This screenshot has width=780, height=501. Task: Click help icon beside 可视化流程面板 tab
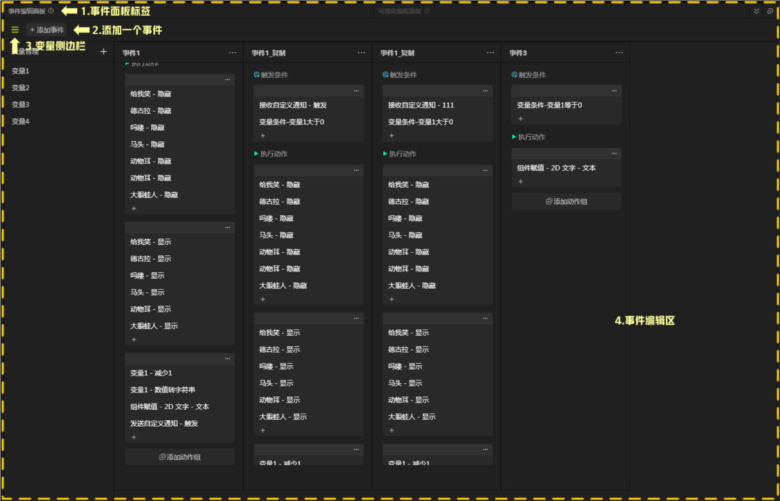[427, 11]
